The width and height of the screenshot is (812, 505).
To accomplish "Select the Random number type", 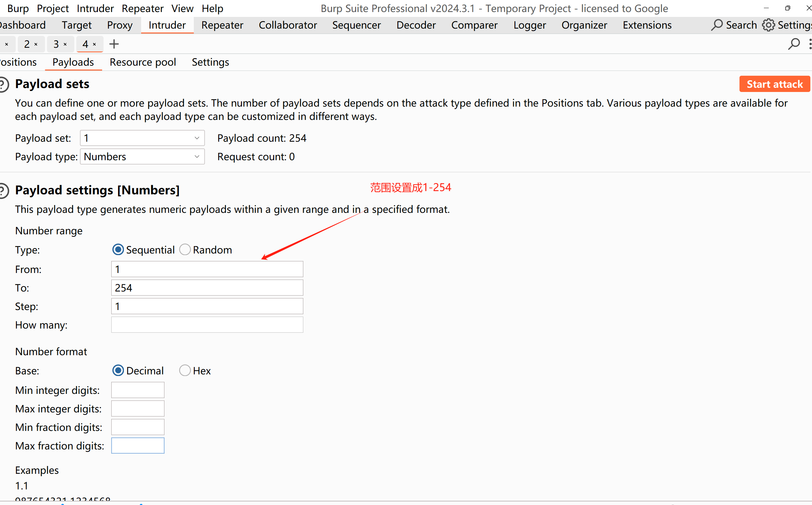I will pos(185,250).
